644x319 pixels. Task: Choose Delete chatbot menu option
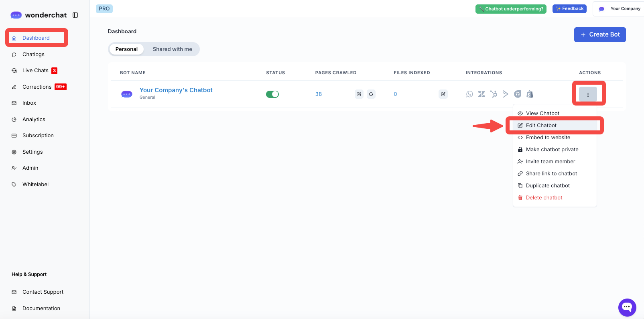click(544, 198)
